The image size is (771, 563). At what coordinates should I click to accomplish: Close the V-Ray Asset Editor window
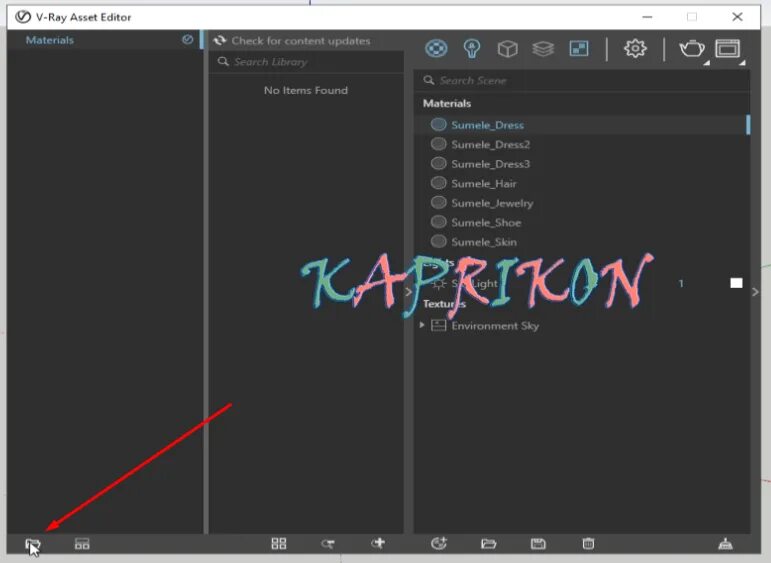coord(737,17)
